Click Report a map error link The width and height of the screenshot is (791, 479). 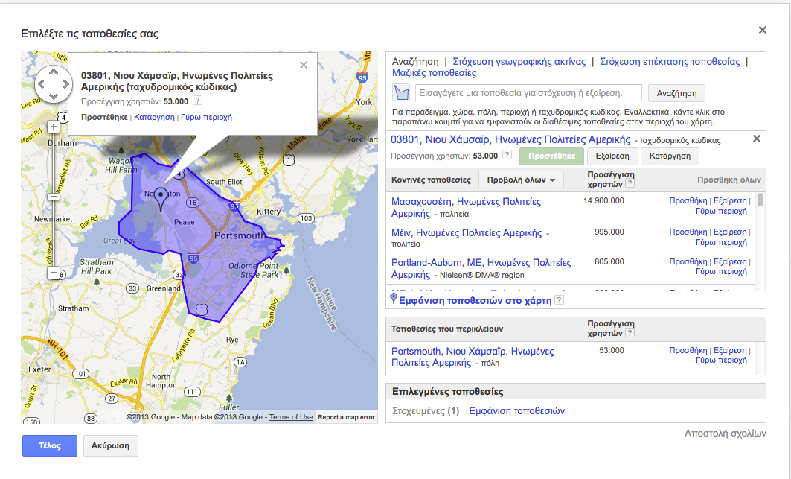346,417
